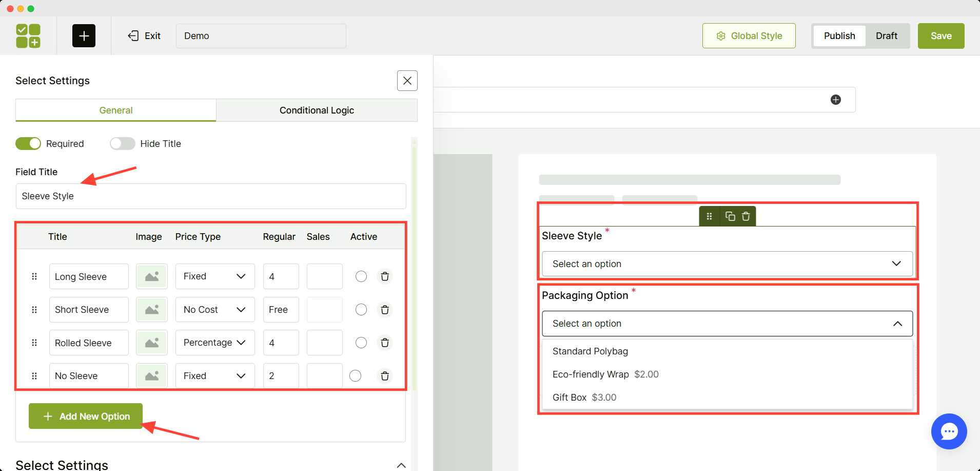
Task: Click No Sleeve sales price field
Action: coord(325,376)
